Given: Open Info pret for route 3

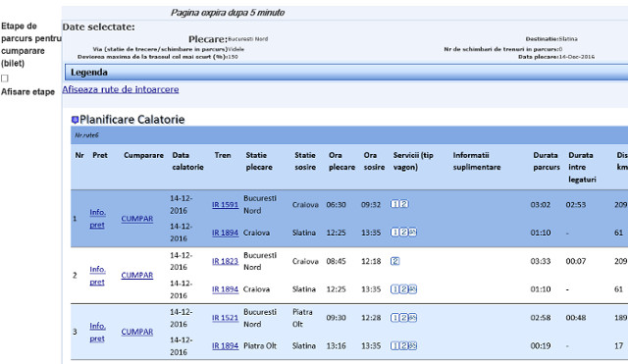Looking at the screenshot, I should click(x=97, y=332).
